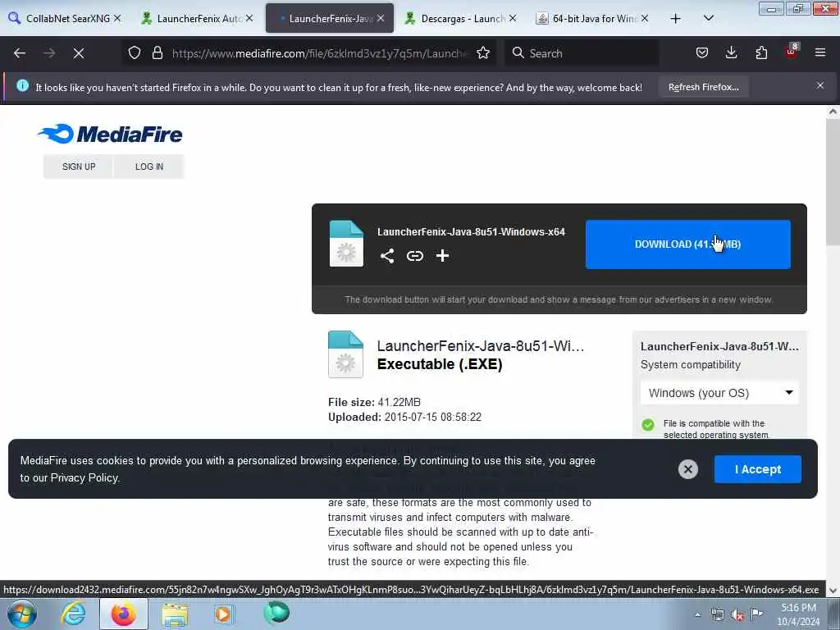The image size is (840, 630).
Task: Open the Windows Start menu
Action: [22, 614]
